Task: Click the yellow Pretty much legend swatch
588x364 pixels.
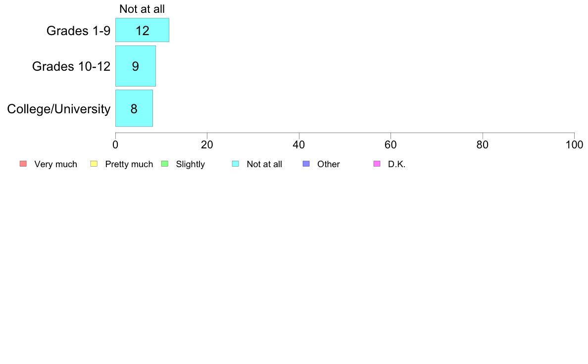Action: coord(94,164)
